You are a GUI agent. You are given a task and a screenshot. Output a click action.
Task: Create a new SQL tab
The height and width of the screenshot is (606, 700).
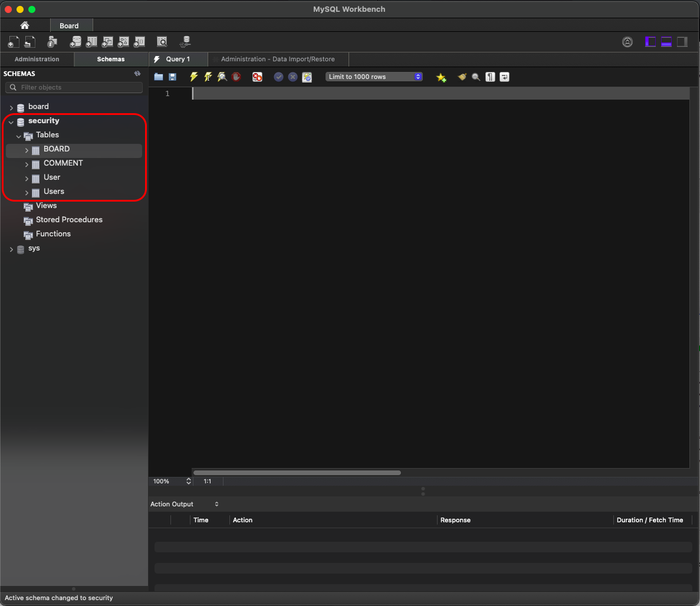coord(14,42)
